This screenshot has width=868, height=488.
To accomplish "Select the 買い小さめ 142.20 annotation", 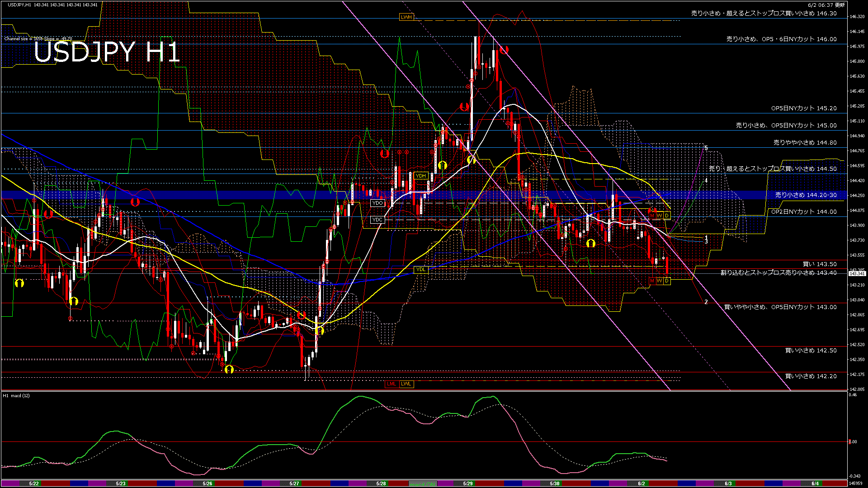I will click(811, 376).
